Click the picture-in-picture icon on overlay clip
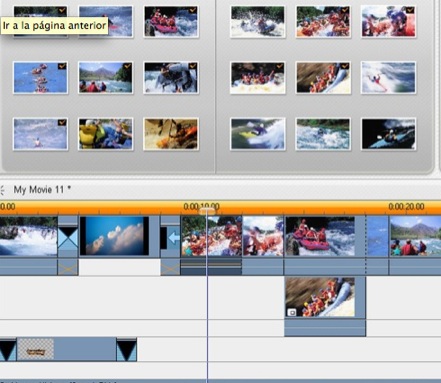This screenshot has height=383, width=441. click(292, 312)
